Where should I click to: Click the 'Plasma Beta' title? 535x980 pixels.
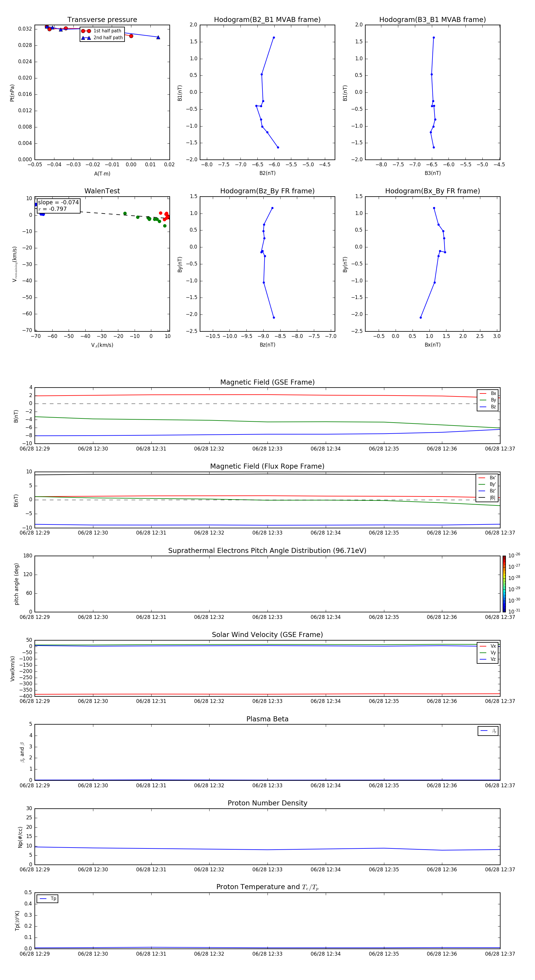tap(267, 719)
